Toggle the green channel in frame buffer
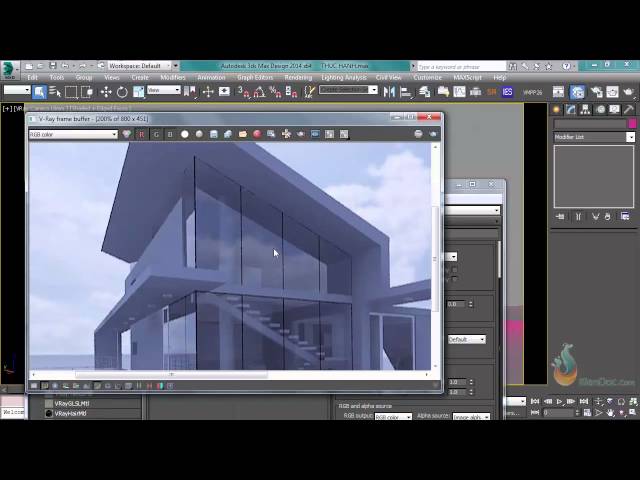This screenshot has width=640, height=480. (155, 134)
